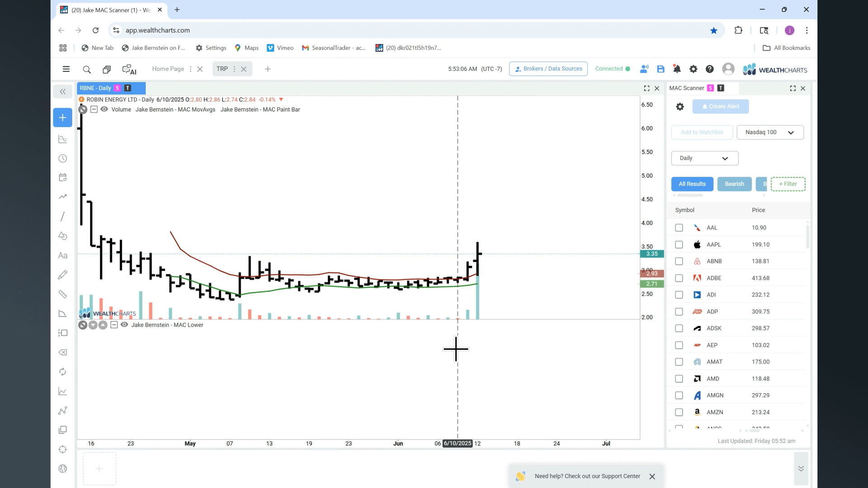The image size is (868, 488).
Task: Select the RBNE - Daily chart tab
Action: tap(111, 88)
